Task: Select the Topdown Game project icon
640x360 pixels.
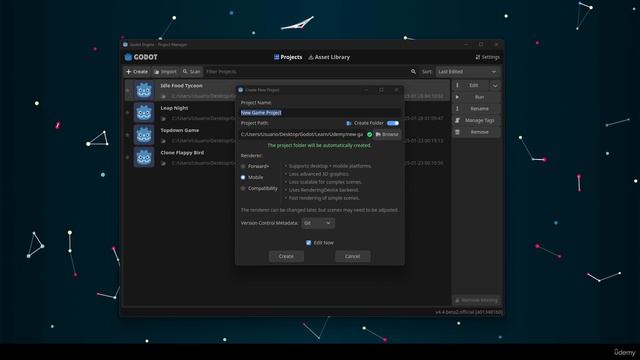Action: pyautogui.click(x=144, y=135)
